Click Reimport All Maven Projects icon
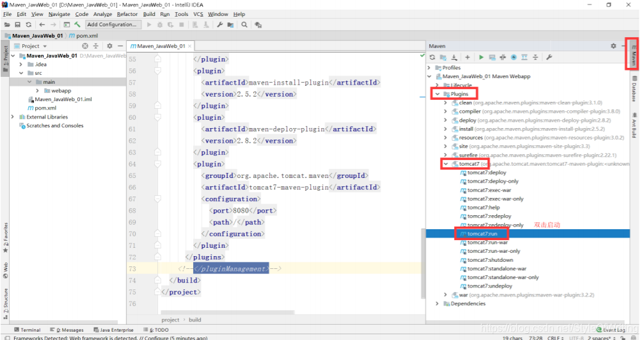The width and height of the screenshot is (644, 340). coord(432,57)
